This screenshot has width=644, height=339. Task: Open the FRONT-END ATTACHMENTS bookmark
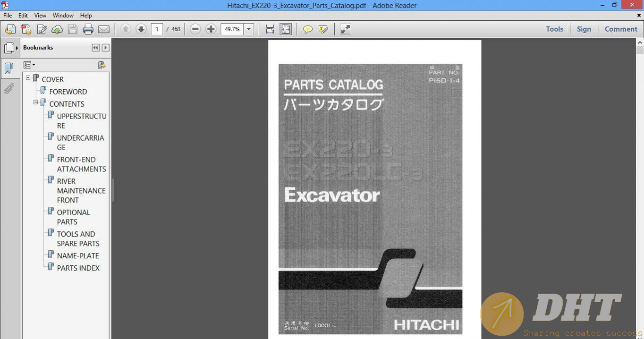[x=81, y=164]
